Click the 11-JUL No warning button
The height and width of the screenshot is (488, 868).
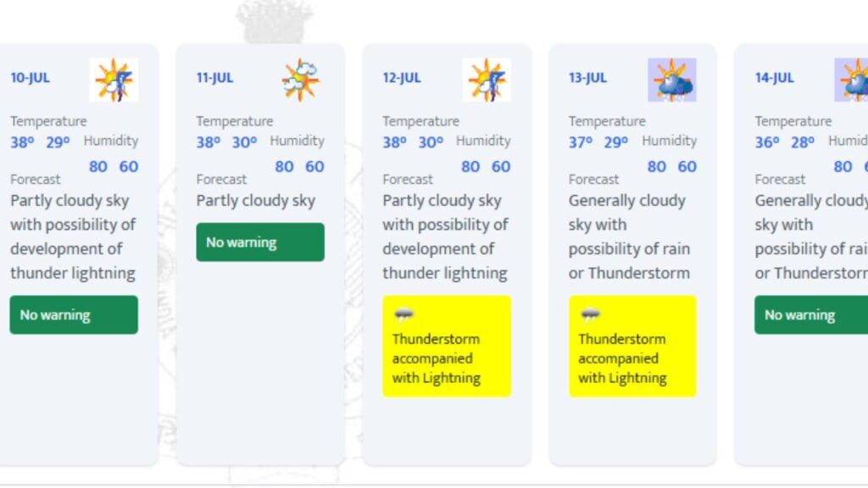pyautogui.click(x=260, y=242)
